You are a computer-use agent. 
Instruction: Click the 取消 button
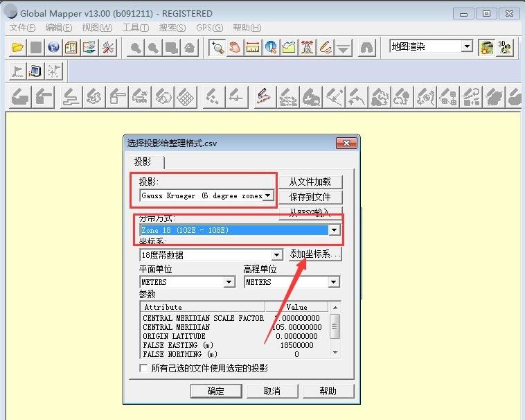(272, 391)
